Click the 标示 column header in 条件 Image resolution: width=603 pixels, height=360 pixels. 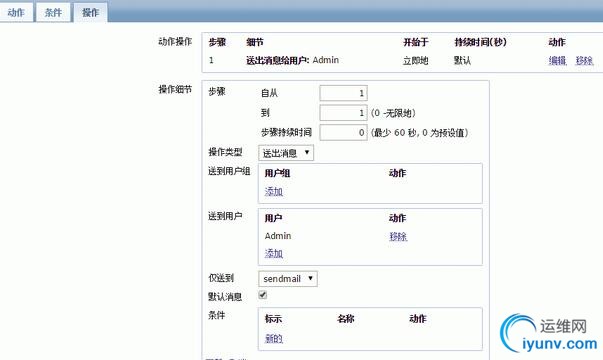[273, 318]
